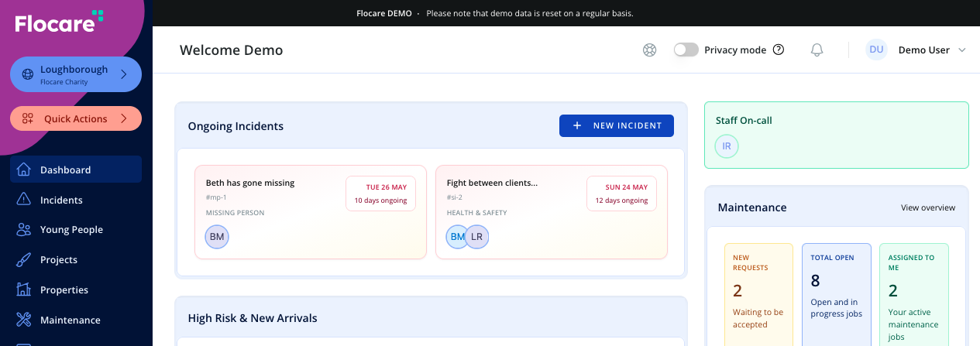Click View overview in Maintenance
980x346 pixels.
(x=928, y=207)
